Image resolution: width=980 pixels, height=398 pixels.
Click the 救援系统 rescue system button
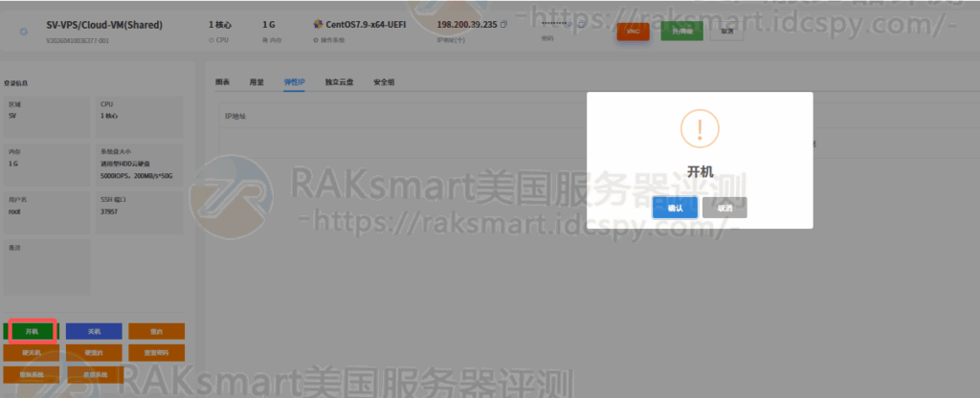[x=94, y=374]
